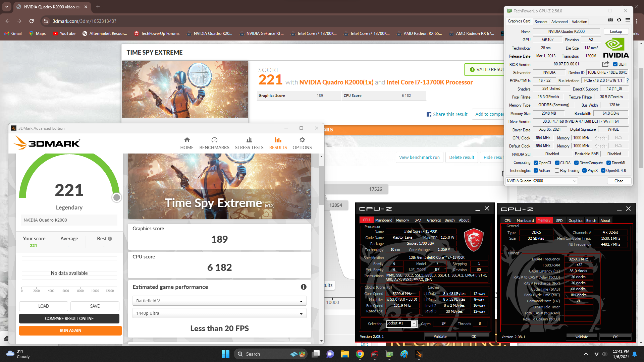Click GPU-Z Close button at bottom
Image resolution: width=644 pixels, height=362 pixels.
tap(619, 181)
